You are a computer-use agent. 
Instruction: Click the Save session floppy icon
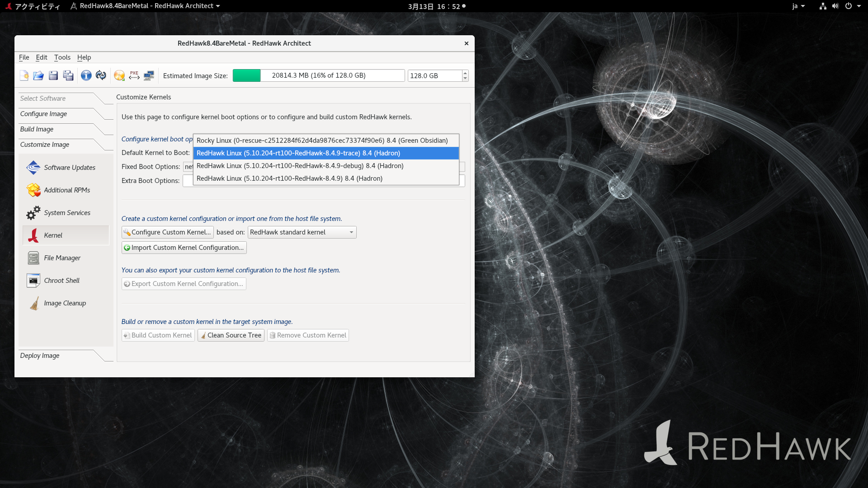point(53,75)
